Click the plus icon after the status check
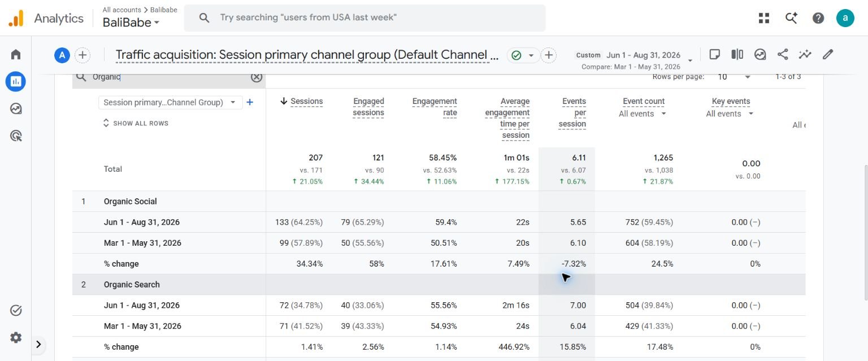The height and width of the screenshot is (361, 868). tap(549, 55)
